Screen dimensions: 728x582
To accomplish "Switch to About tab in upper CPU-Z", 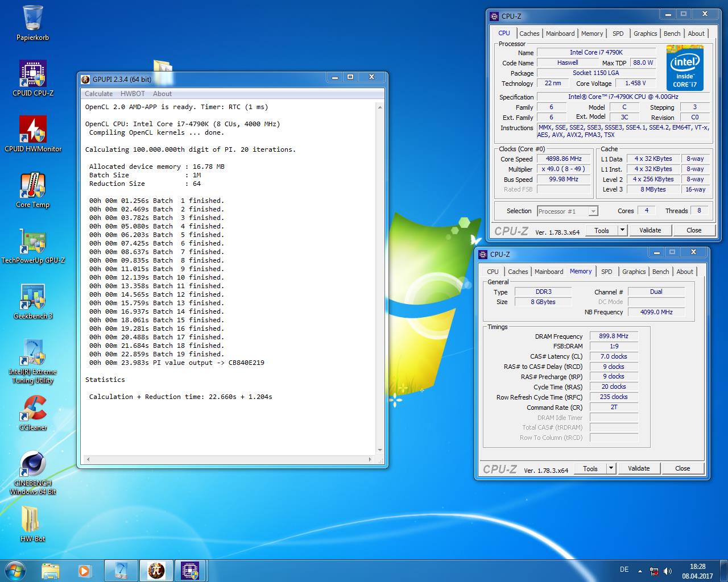I will coord(696,34).
